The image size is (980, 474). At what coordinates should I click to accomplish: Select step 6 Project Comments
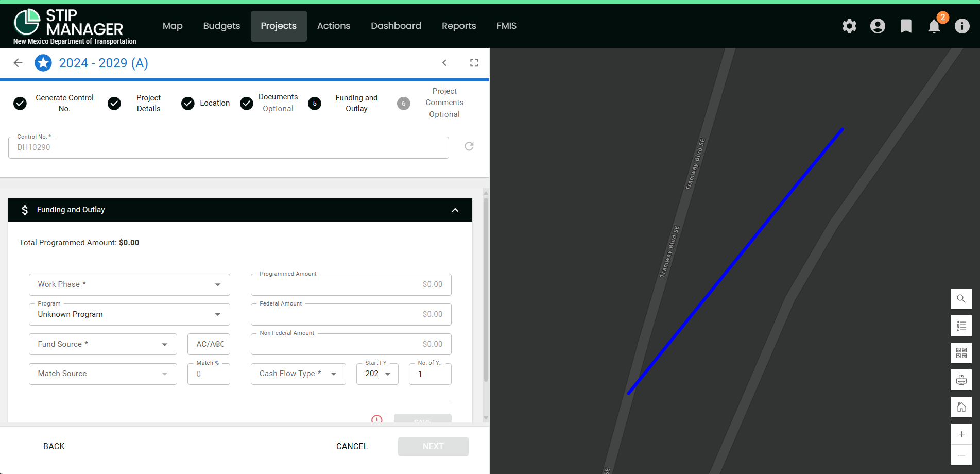[431, 103]
